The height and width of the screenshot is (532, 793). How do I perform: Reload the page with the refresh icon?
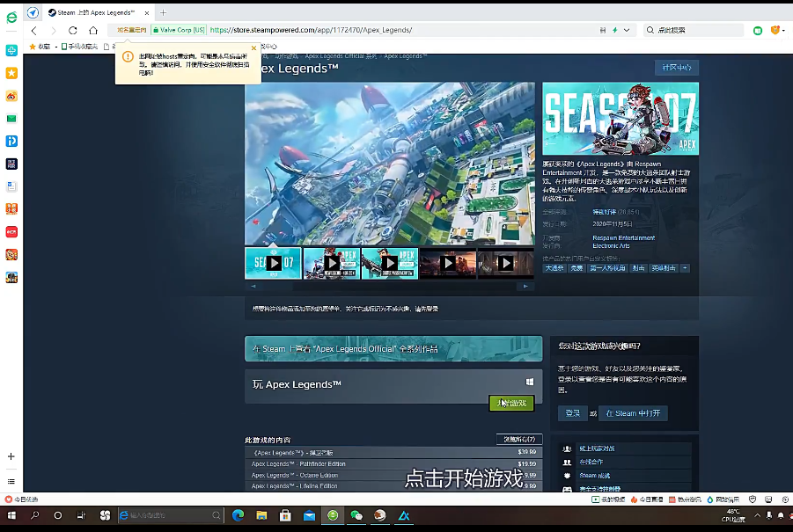(73, 30)
